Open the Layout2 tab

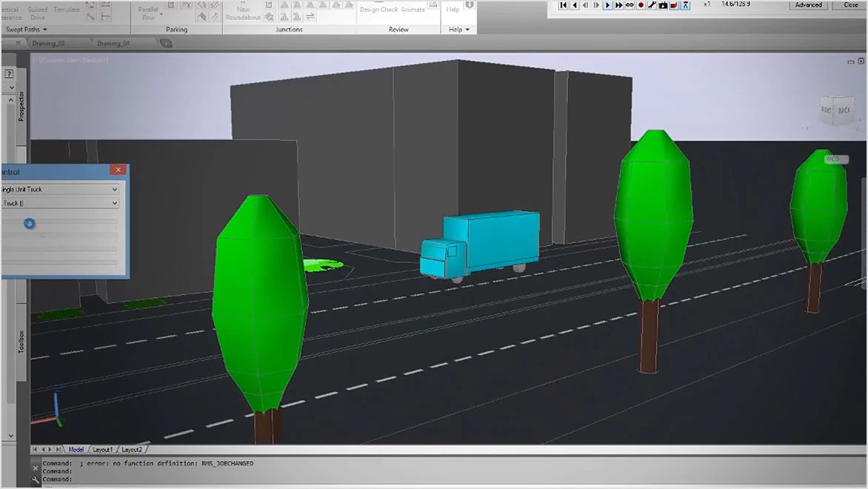click(x=132, y=450)
